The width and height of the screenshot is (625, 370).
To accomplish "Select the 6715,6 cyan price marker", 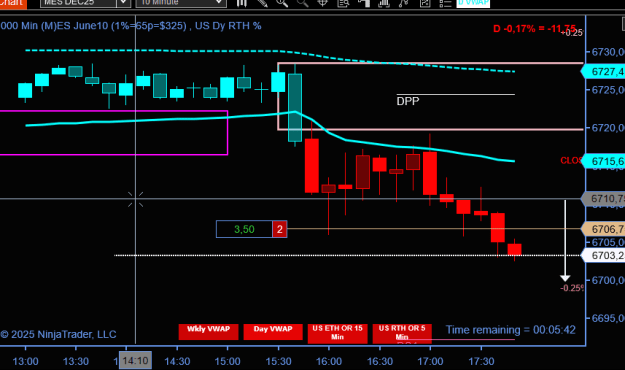I will 603,161.
